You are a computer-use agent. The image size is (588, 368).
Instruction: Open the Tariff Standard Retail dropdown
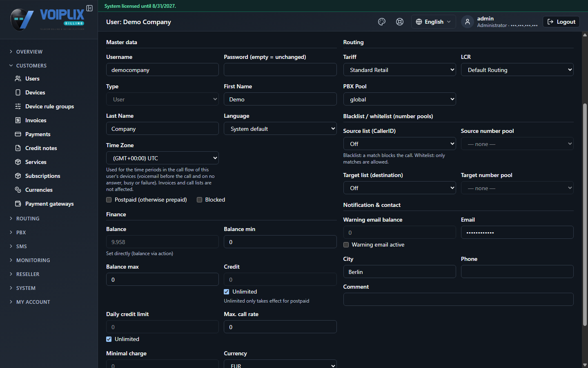[399, 70]
